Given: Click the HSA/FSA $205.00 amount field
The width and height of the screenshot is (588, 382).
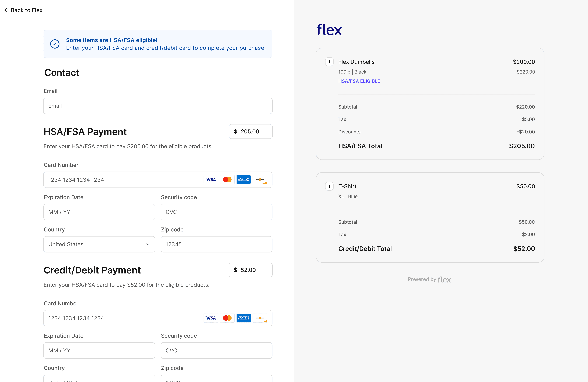Looking at the screenshot, I should coord(250,131).
